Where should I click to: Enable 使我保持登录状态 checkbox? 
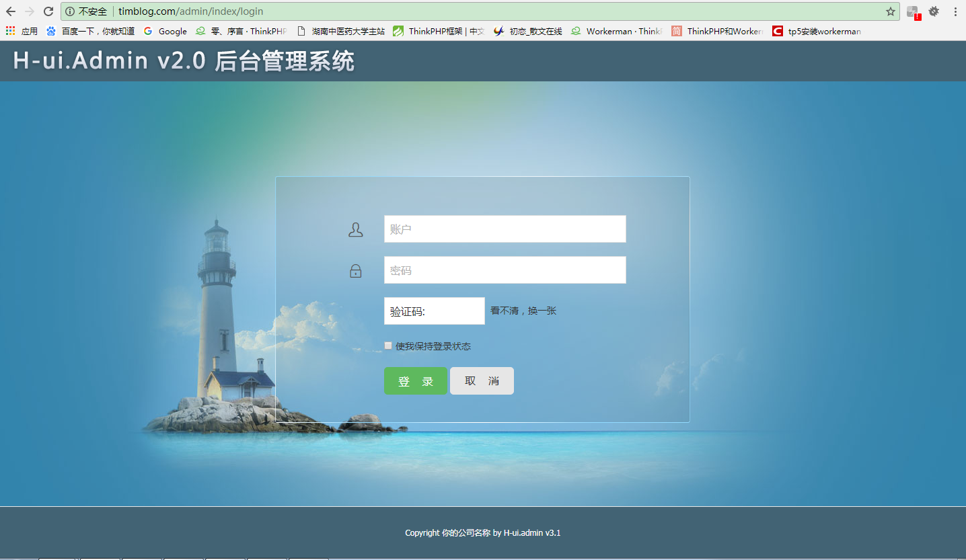(x=388, y=346)
